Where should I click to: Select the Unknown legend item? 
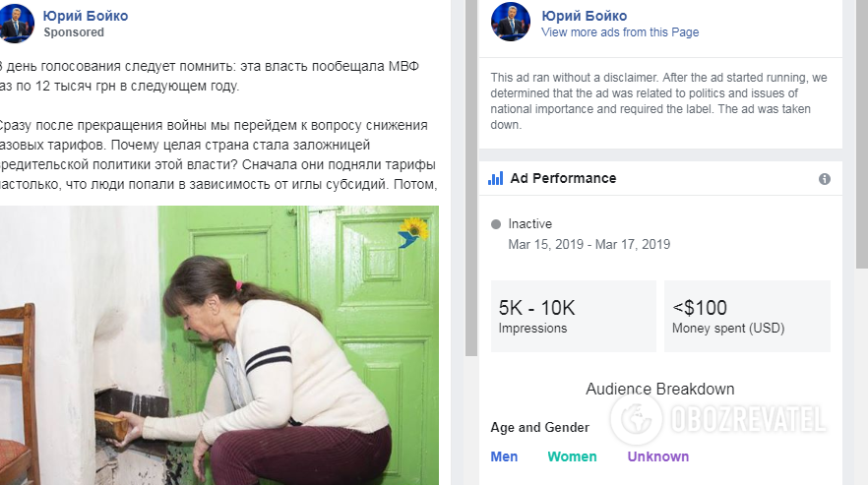point(658,456)
